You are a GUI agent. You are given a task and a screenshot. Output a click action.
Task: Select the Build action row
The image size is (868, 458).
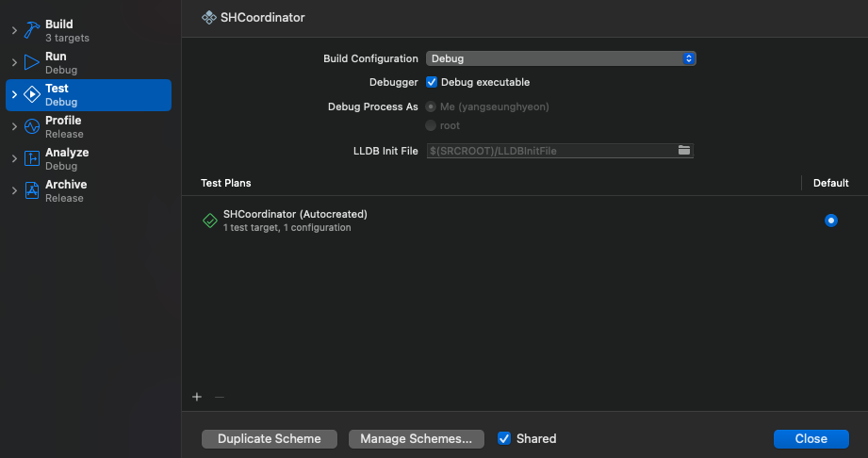pos(89,30)
